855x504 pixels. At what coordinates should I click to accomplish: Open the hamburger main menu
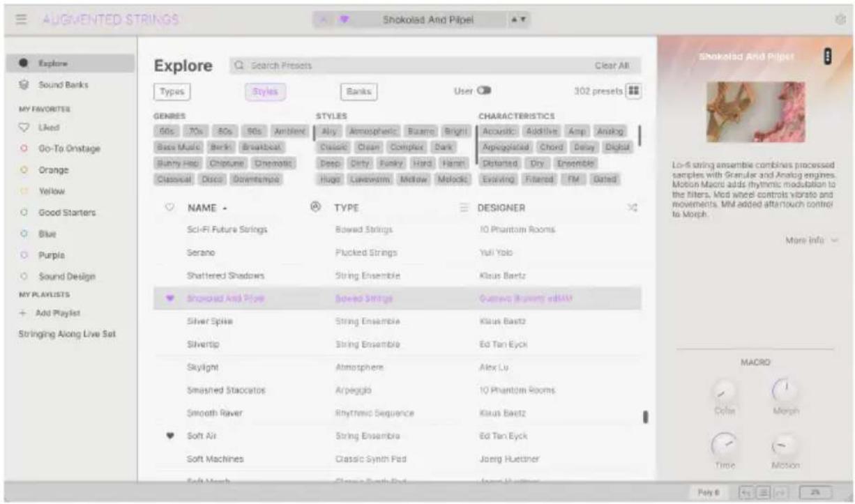coord(21,20)
